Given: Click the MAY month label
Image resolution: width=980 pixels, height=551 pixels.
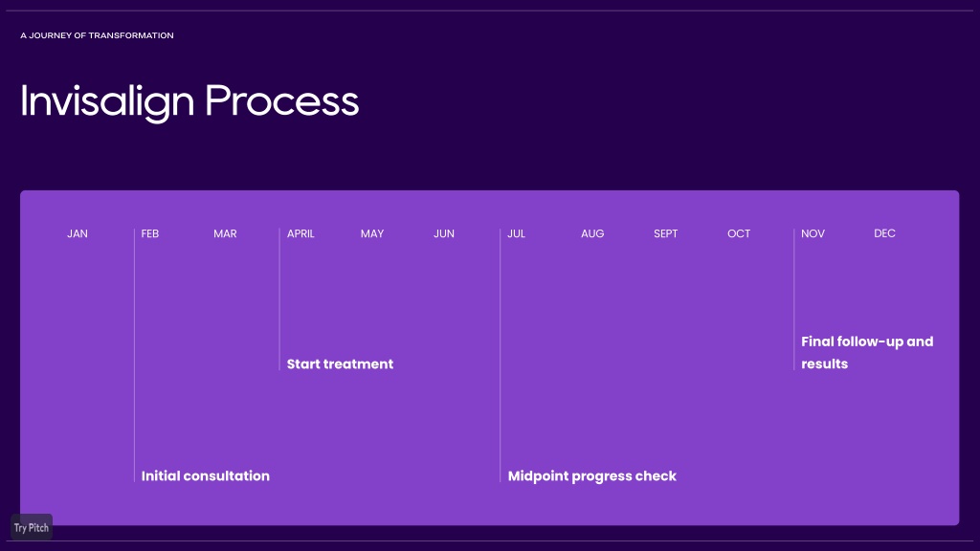Looking at the screenshot, I should pyautogui.click(x=372, y=233).
